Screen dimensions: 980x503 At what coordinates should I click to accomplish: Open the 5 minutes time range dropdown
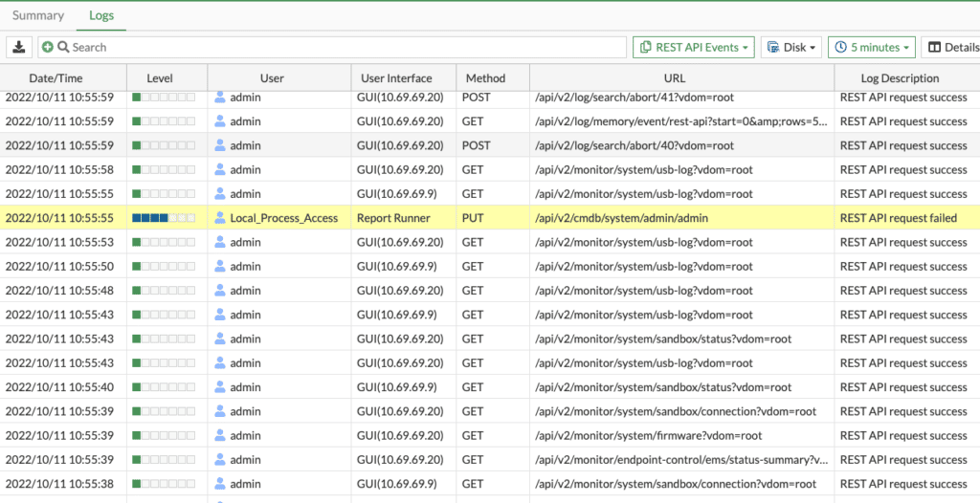[872, 48]
